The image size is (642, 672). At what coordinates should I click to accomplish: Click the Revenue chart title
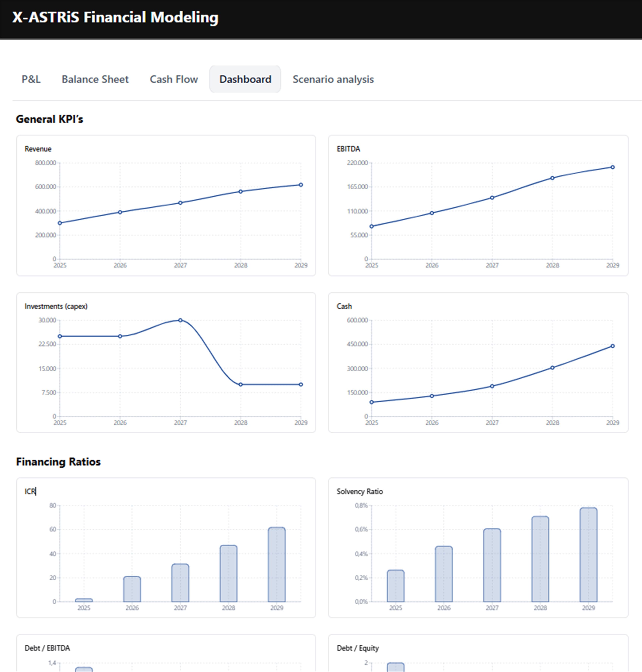click(x=38, y=149)
